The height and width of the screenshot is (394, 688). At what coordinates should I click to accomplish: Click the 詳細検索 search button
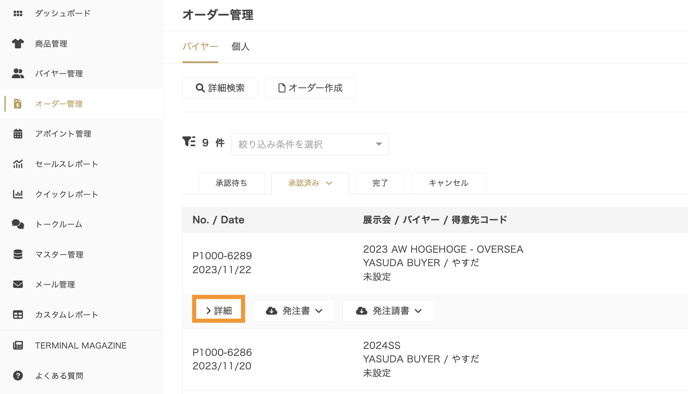(220, 88)
